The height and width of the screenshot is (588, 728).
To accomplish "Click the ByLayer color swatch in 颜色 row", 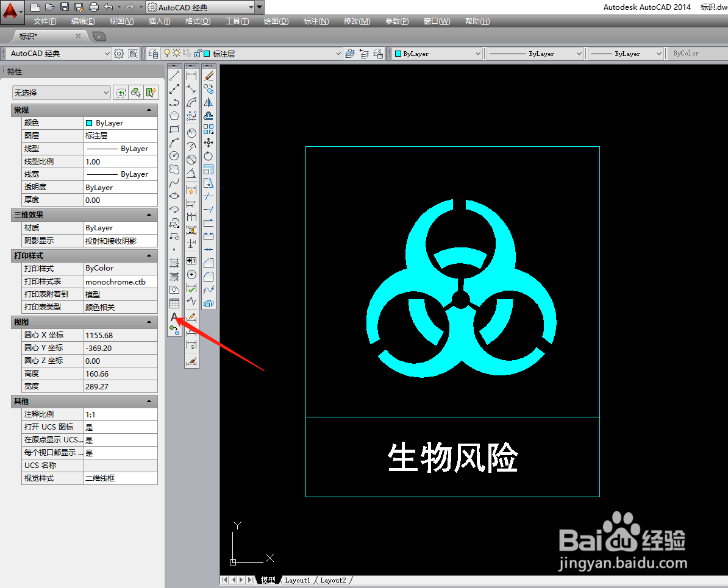I will [88, 123].
